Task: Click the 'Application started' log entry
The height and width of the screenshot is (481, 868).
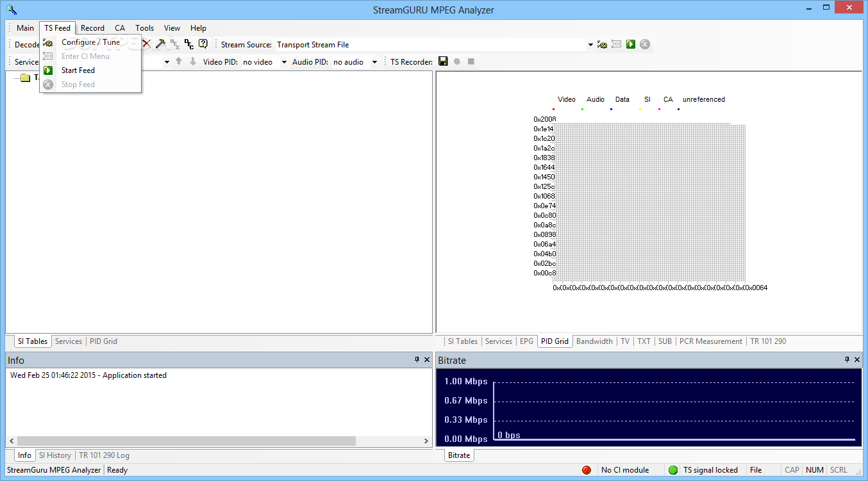Action: [x=88, y=375]
